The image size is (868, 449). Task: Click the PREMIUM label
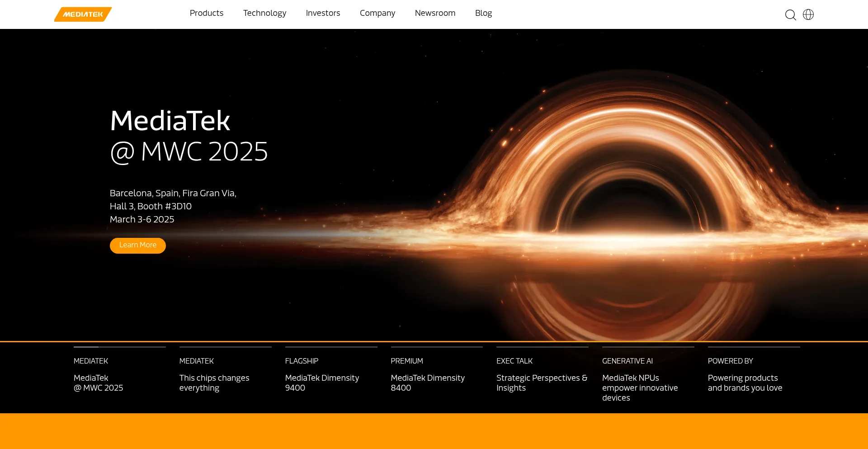coord(407,361)
